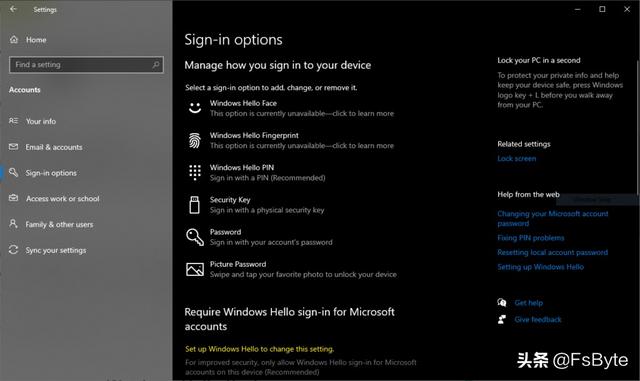Select the Access work or school briefcase icon
640x381 pixels.
pyautogui.click(x=13, y=198)
